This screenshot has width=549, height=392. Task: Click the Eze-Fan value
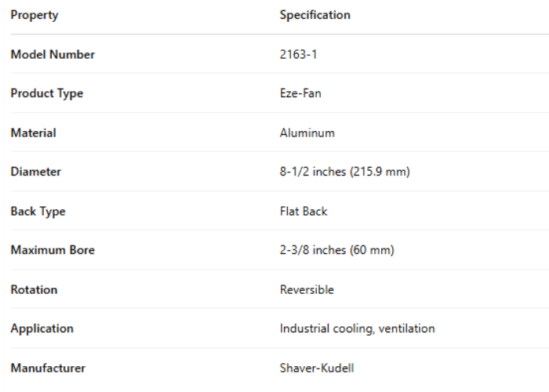tap(300, 93)
